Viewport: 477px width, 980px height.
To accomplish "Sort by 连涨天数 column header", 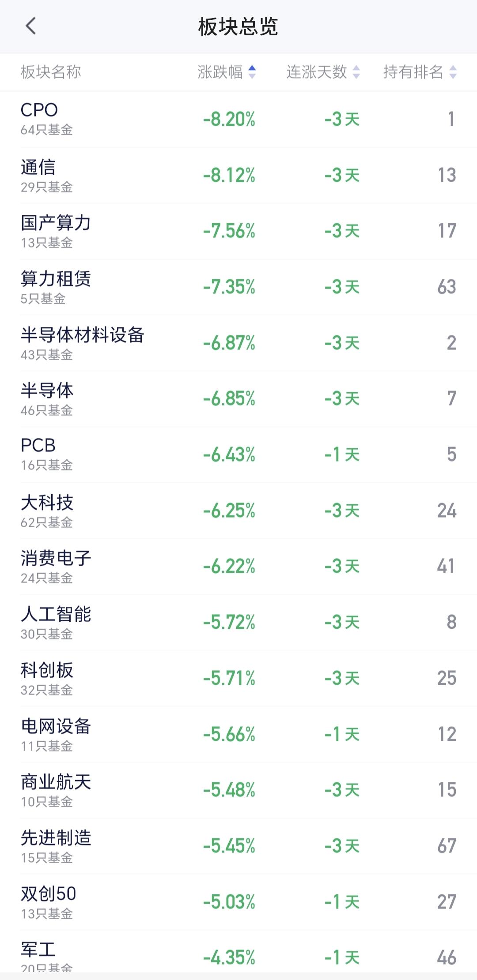I will coord(323,72).
